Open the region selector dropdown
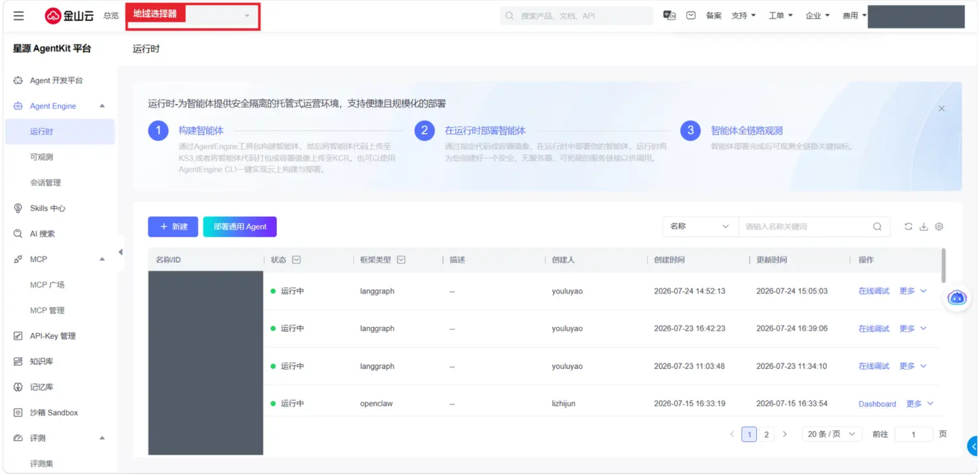The image size is (980, 475). tap(193, 17)
